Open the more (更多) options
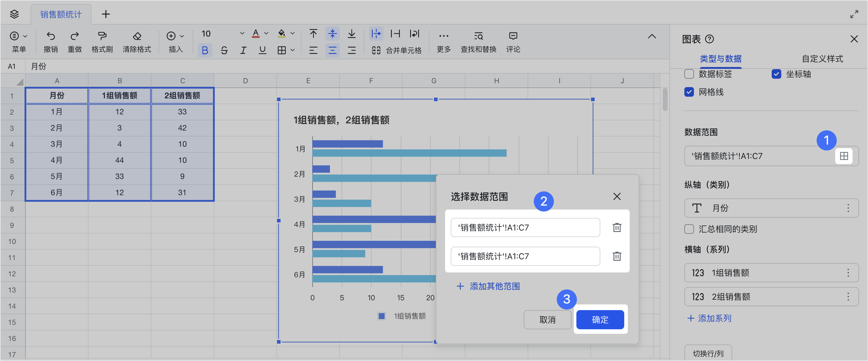Viewport: 868px width, 361px height. pos(444,42)
